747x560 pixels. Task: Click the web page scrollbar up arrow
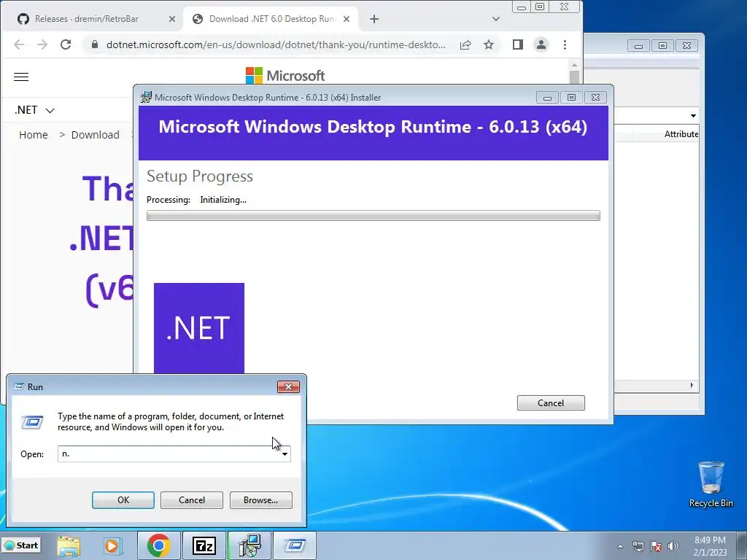(x=574, y=65)
